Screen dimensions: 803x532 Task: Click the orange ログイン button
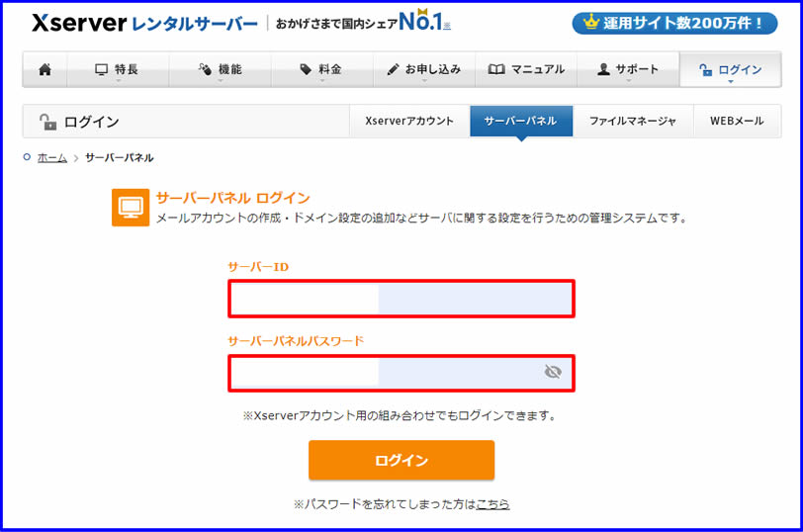pos(401,461)
